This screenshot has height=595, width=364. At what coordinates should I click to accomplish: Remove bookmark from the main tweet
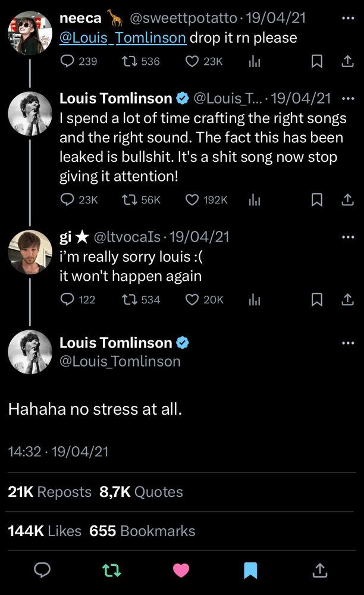tap(250, 570)
